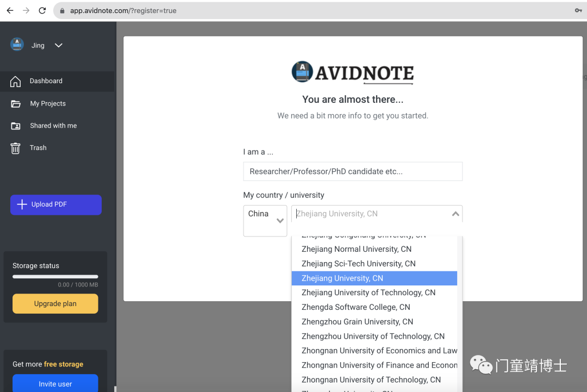Open Dashboard in the sidebar
Viewport: 587px width, 392px height.
57,81
